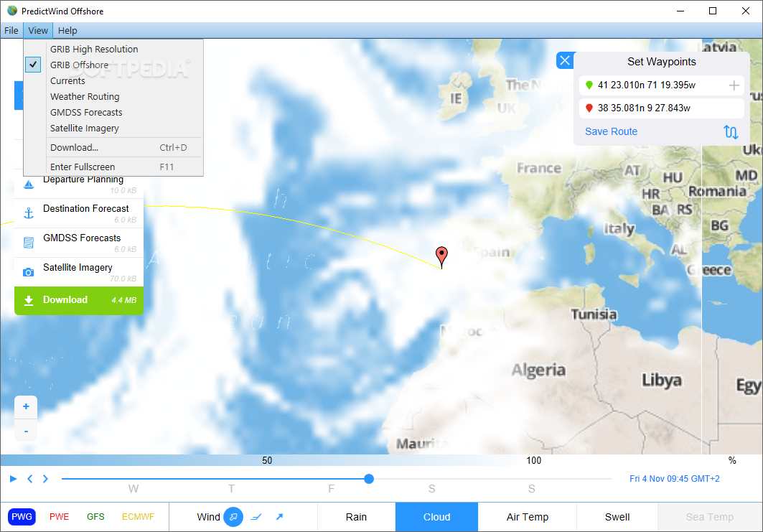Select the PWE forecast model
Viewport: 763px width, 532px height.
(x=60, y=517)
